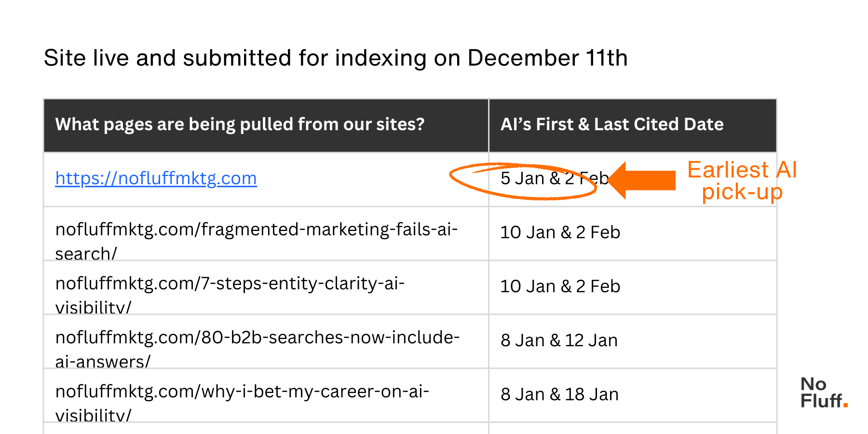The image size is (868, 434).
Task: Select the 'Earliest AI pick-up' annotation text
Action: (x=742, y=180)
